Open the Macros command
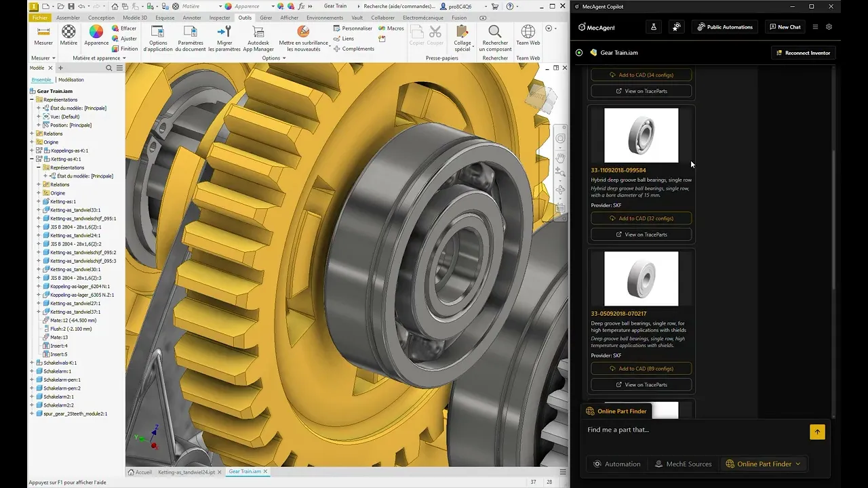Viewport: 868px width, 488px height. (x=391, y=28)
